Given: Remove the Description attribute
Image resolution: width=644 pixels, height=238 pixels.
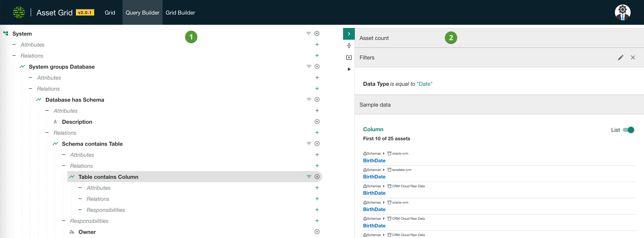Looking at the screenshot, I should (317, 122).
